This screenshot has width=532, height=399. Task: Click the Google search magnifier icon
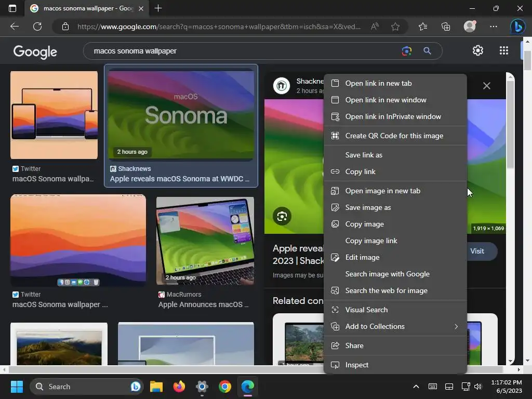427,51
